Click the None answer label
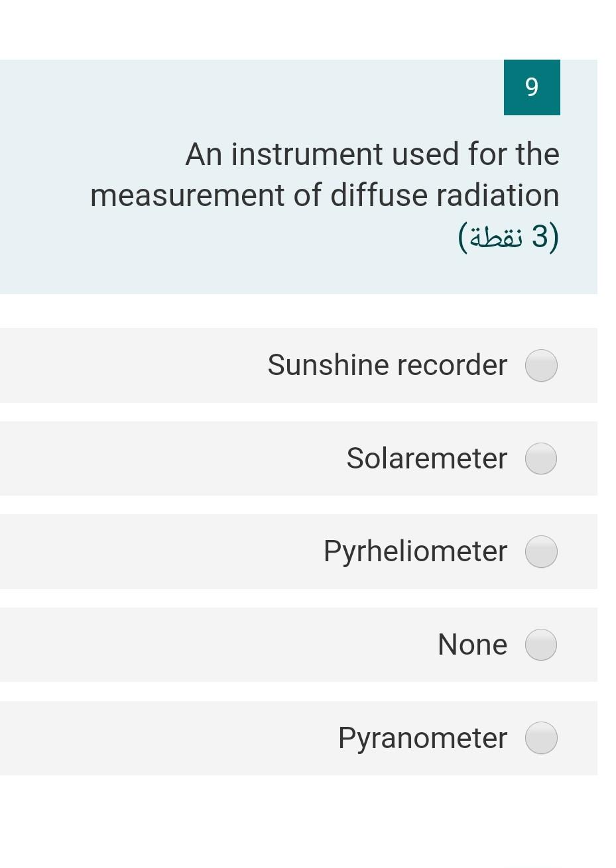The image size is (616, 868). (x=472, y=643)
